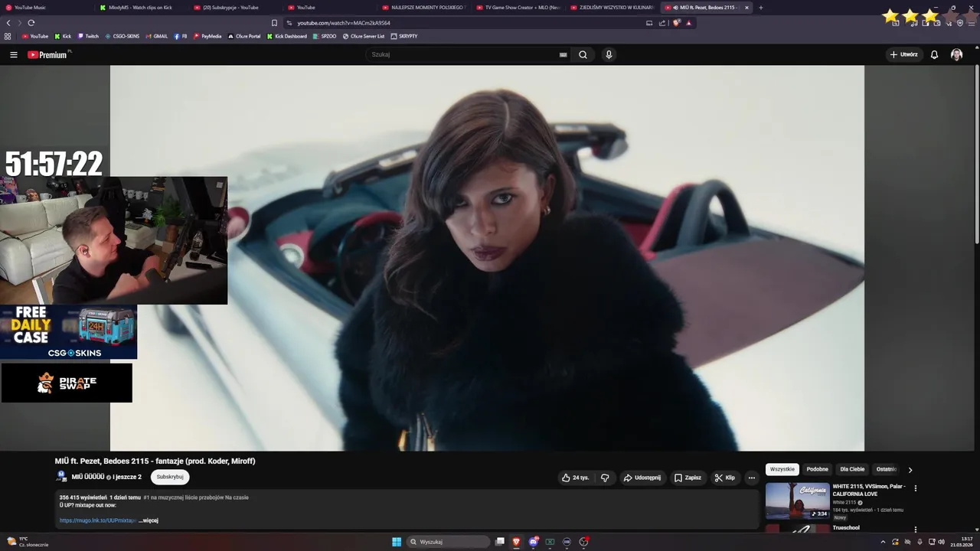This screenshot has height=551, width=980.
Task: Share video with Udostępnij button
Action: pyautogui.click(x=642, y=478)
